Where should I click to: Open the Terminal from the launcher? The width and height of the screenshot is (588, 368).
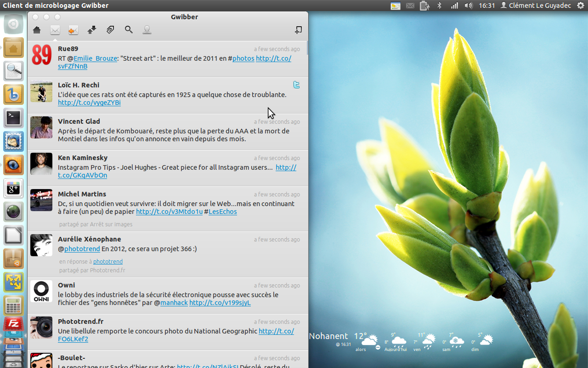point(13,118)
